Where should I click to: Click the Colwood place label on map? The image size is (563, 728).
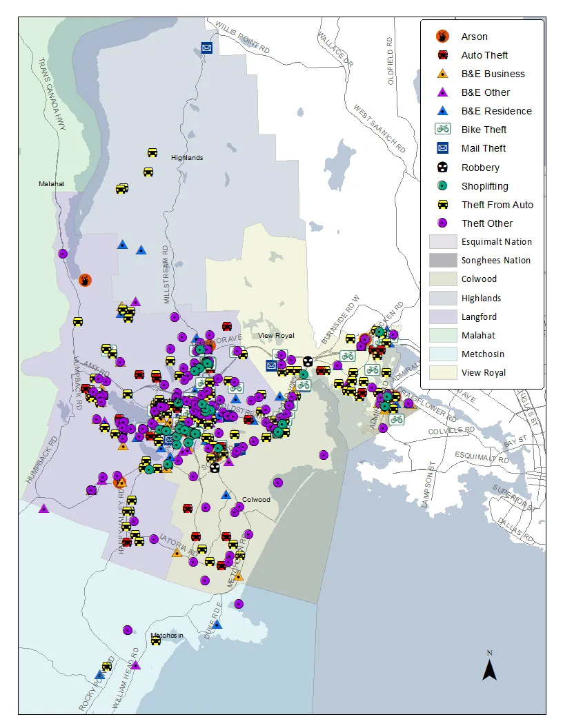[x=256, y=500]
